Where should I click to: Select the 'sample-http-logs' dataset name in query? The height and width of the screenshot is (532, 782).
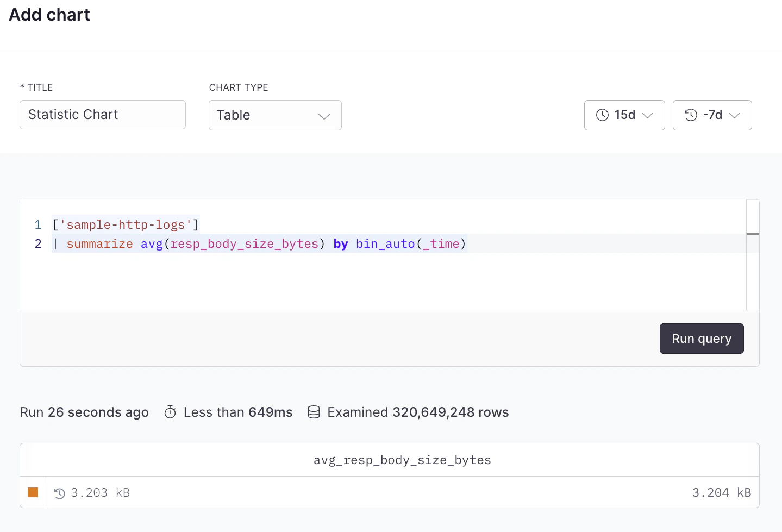125,224
